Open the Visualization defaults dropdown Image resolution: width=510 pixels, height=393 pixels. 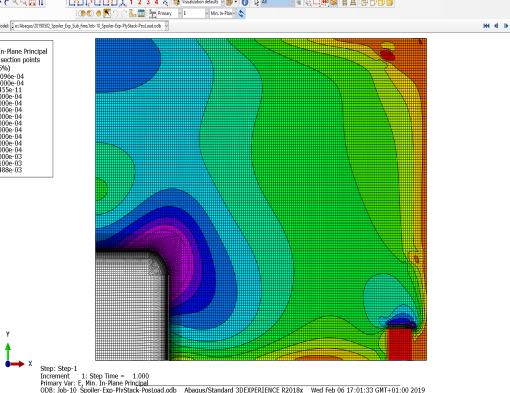pos(203,2)
